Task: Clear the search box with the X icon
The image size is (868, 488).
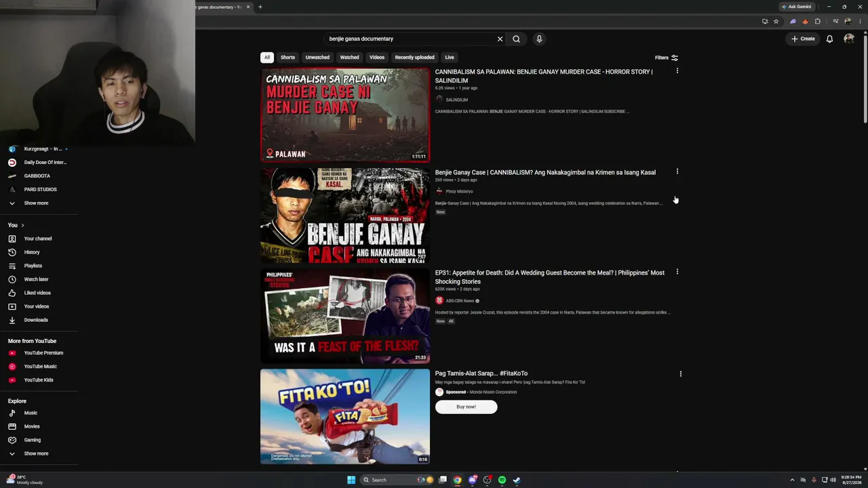Action: point(500,39)
